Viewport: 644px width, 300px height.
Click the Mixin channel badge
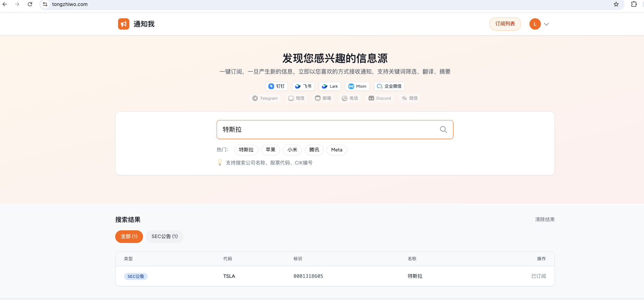[358, 86]
